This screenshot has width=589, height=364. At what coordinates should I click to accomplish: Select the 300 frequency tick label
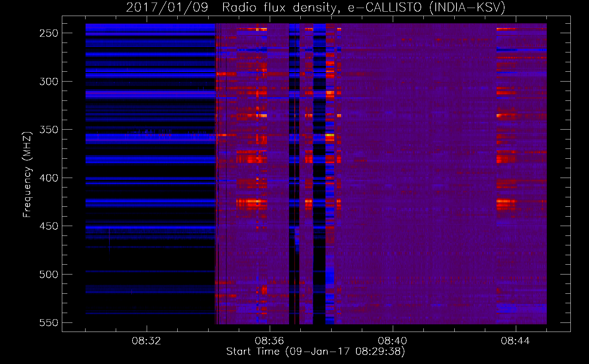(49, 82)
